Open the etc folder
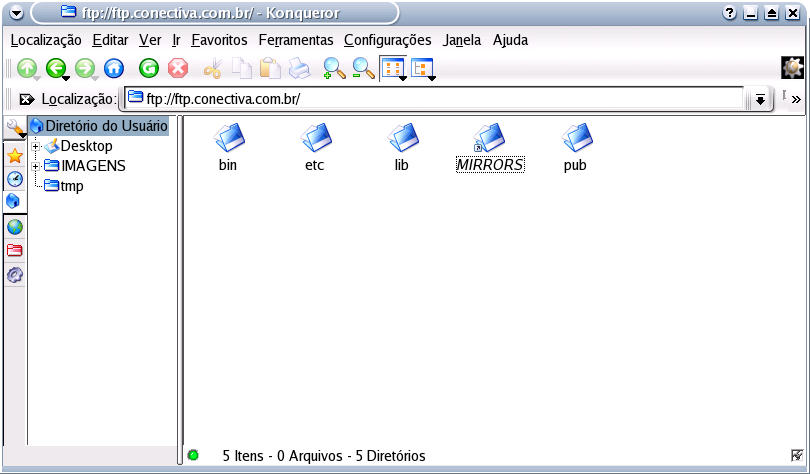Image resolution: width=810 pixels, height=474 pixels. click(x=315, y=148)
